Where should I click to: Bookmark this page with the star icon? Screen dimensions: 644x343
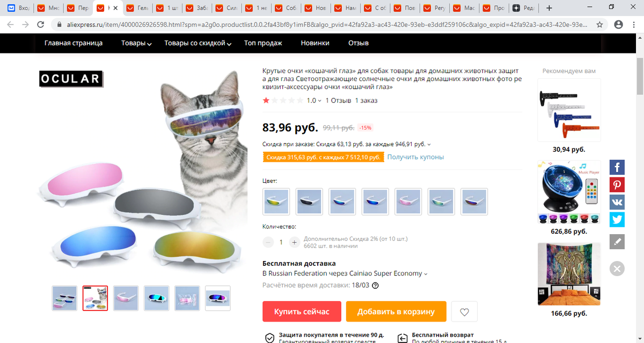coord(599,25)
